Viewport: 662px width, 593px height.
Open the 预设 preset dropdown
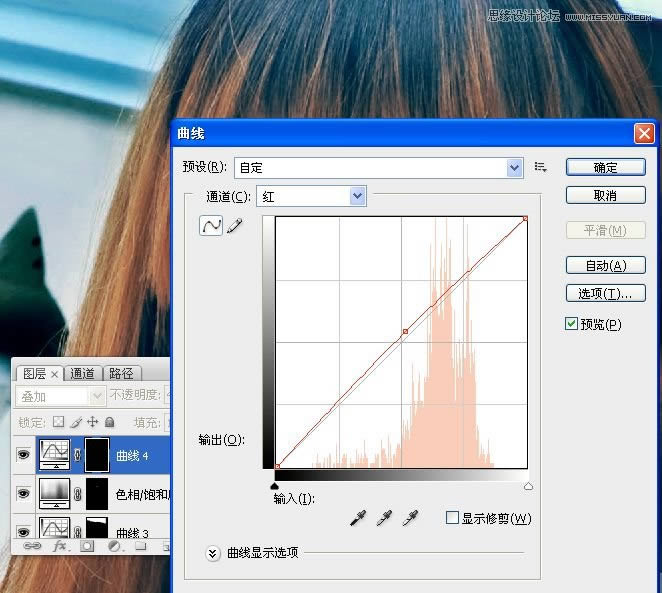coord(515,168)
